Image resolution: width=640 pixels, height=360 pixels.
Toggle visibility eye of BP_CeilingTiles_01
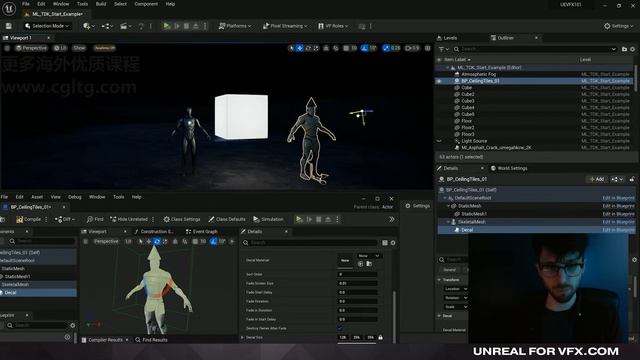[x=439, y=81]
